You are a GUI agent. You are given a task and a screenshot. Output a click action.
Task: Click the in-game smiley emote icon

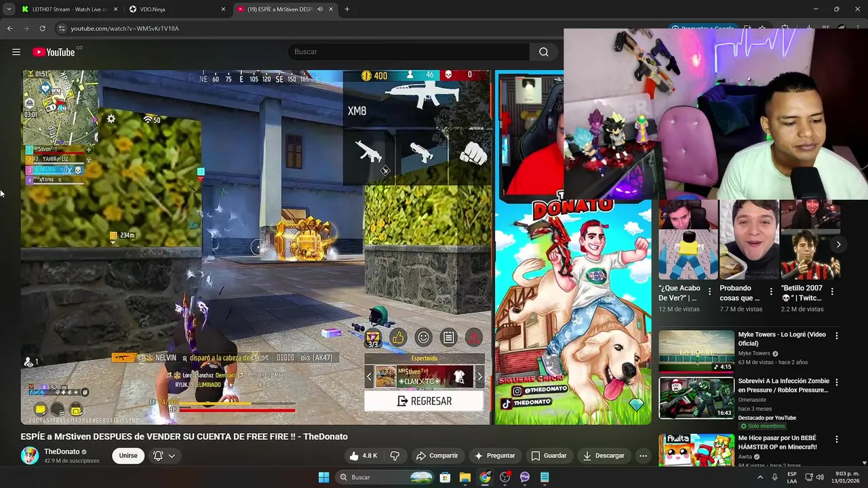click(x=423, y=337)
